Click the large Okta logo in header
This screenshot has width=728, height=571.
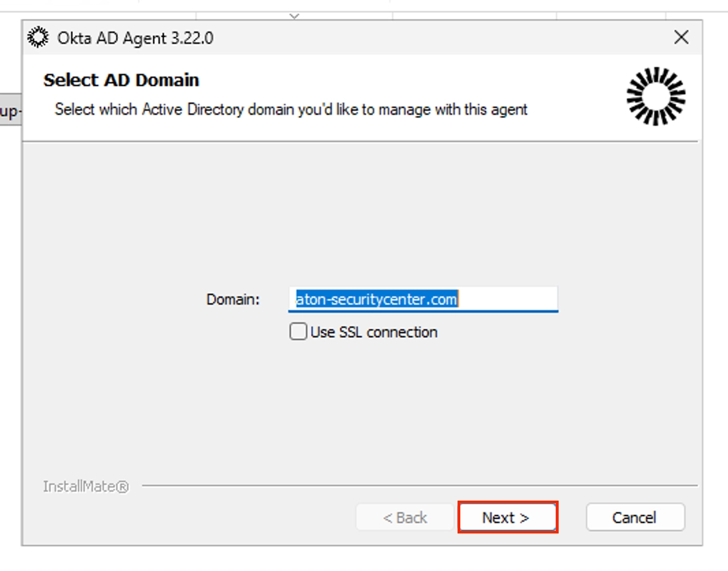(x=656, y=96)
